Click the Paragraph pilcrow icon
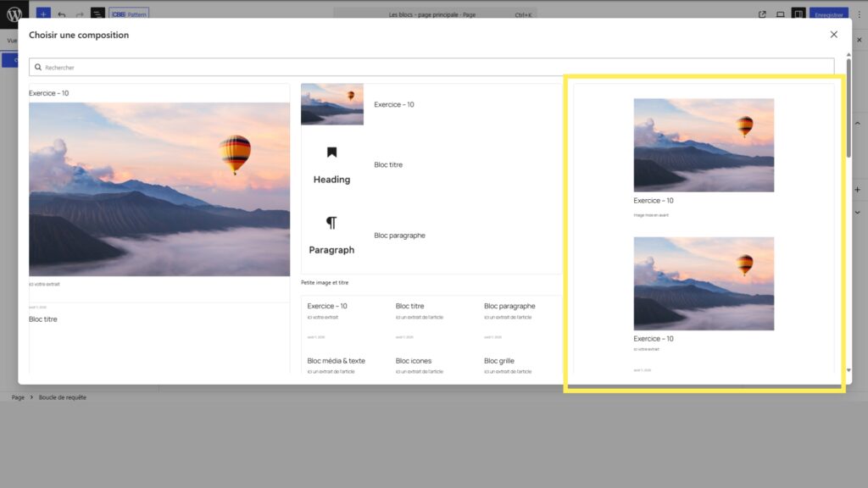Screen dimensions: 868x488 pyautogui.click(x=331, y=223)
